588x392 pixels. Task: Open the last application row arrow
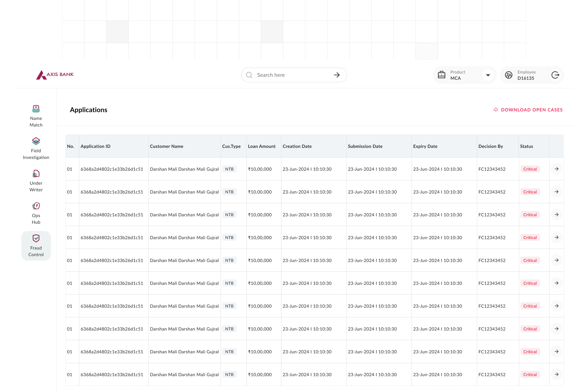557,374
